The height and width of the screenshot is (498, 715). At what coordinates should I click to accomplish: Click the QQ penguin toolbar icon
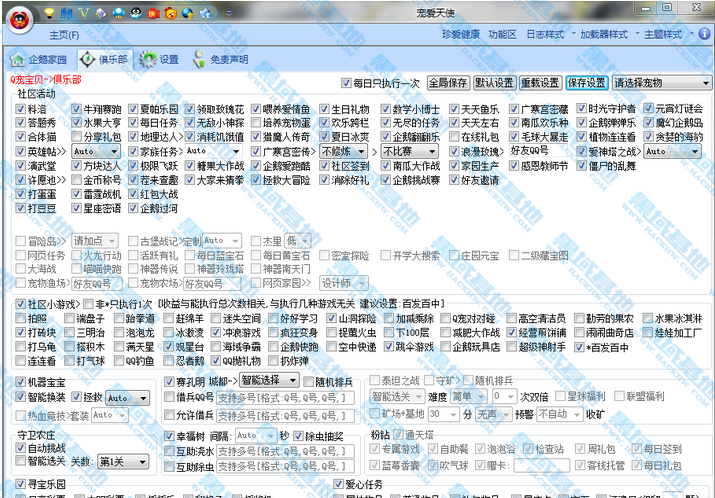136,13
